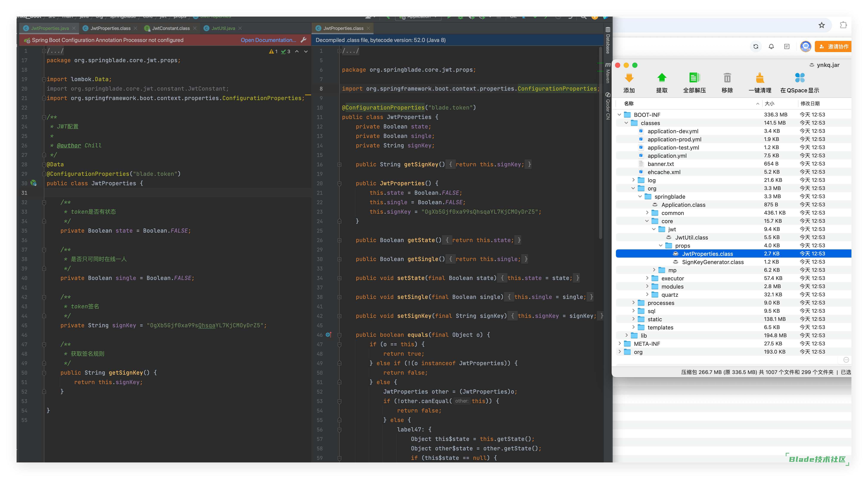
Task: Click the override gutter icon at equals method
Action: pyautogui.click(x=329, y=334)
